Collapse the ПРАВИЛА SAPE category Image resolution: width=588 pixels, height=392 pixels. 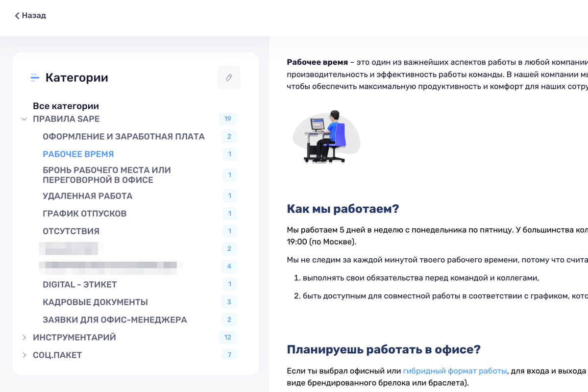(24, 119)
